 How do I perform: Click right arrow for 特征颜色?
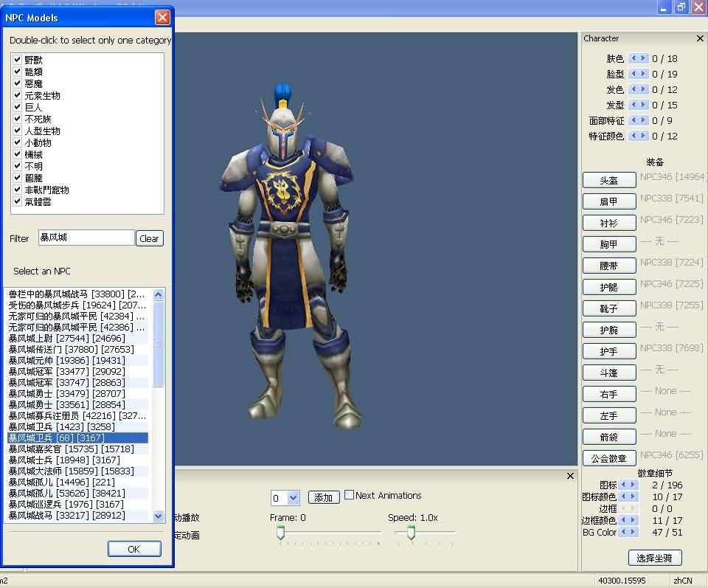pos(643,136)
